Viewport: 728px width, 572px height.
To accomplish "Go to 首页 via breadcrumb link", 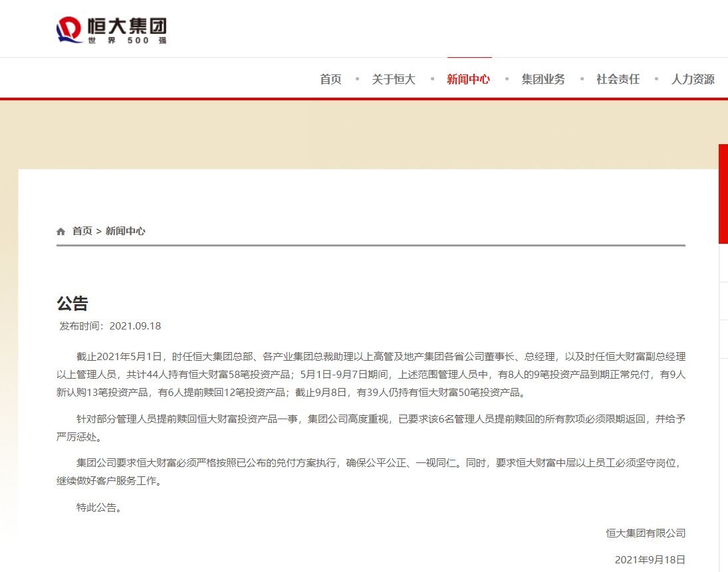I will (82, 231).
